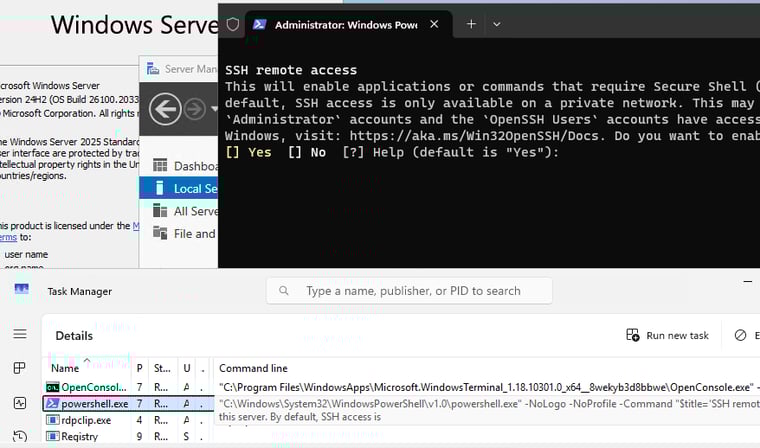This screenshot has height=448, width=760.
Task: Select the powershell.exe process row
Action: click(x=128, y=403)
